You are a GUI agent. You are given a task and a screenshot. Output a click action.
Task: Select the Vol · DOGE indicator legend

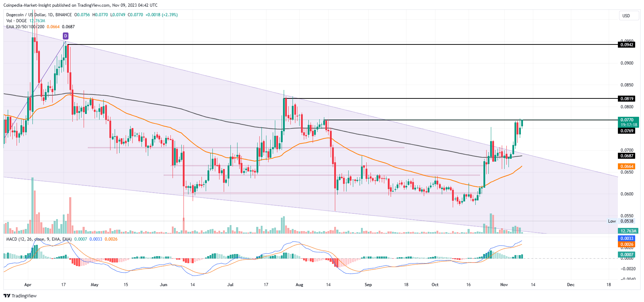pyautogui.click(x=17, y=21)
